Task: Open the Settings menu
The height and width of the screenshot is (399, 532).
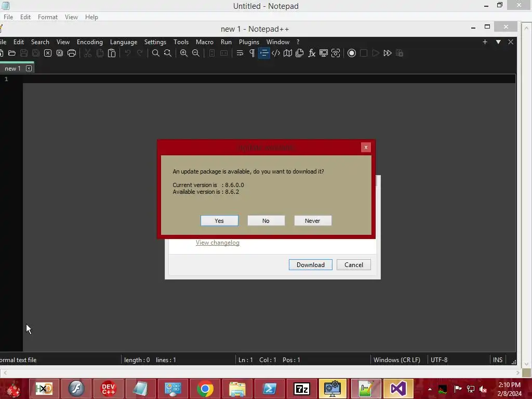Action: click(155, 42)
